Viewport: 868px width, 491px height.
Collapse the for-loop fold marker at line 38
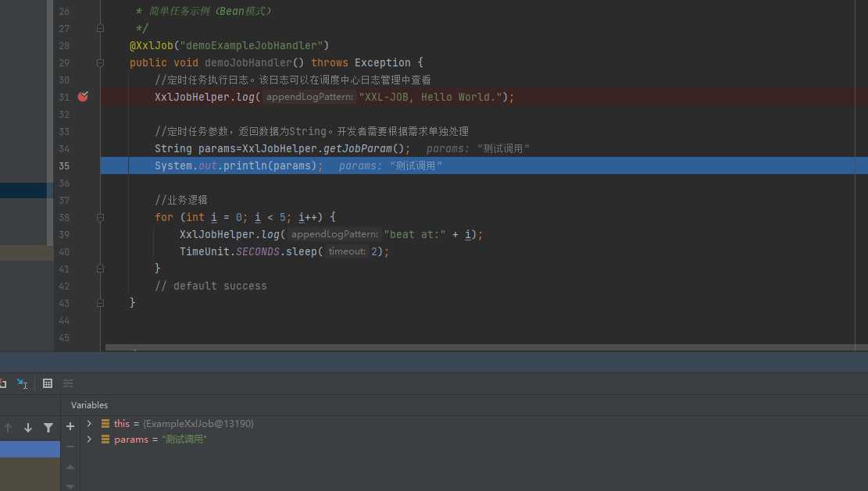tap(100, 217)
